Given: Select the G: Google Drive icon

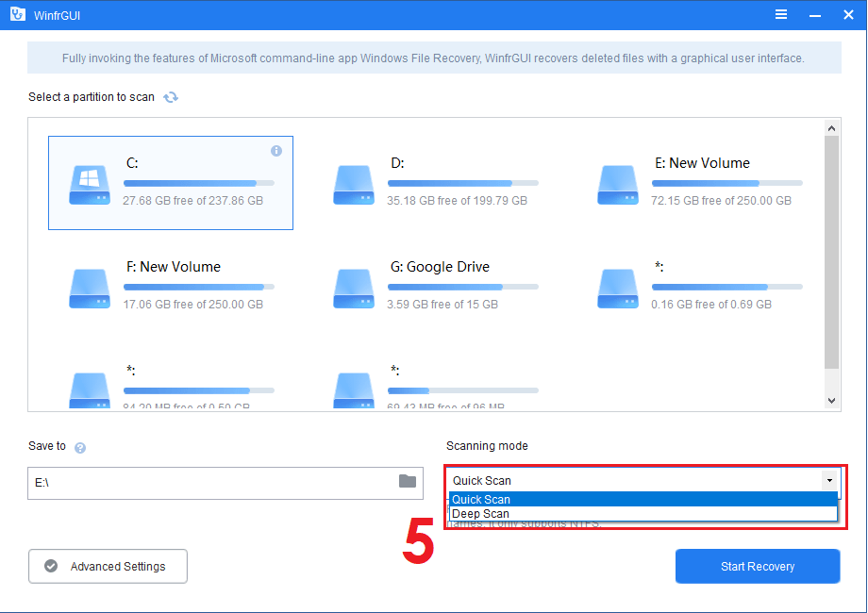Looking at the screenshot, I should click(354, 288).
